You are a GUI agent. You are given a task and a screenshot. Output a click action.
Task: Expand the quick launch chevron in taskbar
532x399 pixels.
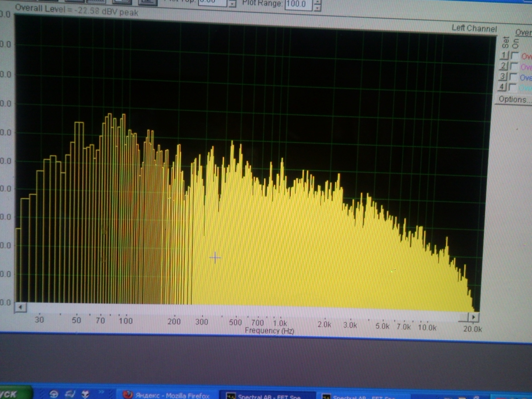101,392
